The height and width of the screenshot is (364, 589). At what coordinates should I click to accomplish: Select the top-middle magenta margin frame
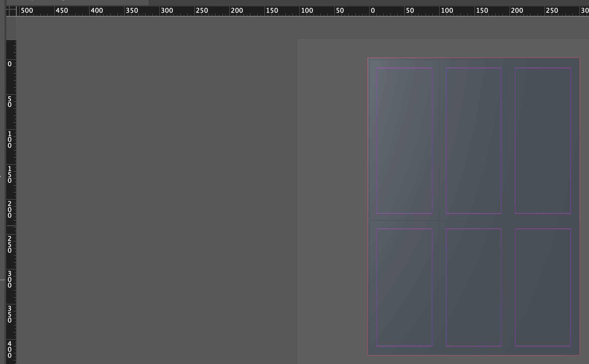(x=473, y=141)
